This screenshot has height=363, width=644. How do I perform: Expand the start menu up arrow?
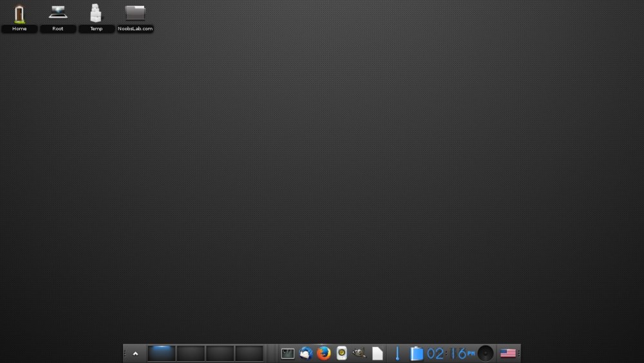[x=135, y=353]
